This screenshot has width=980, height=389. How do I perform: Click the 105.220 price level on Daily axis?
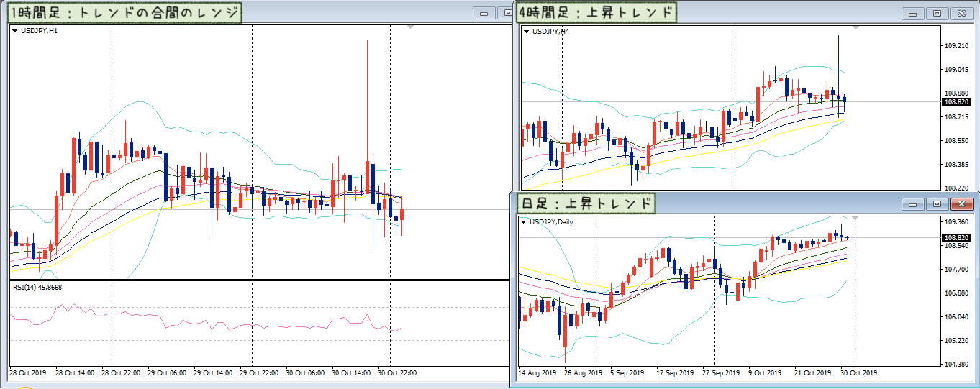[956, 340]
